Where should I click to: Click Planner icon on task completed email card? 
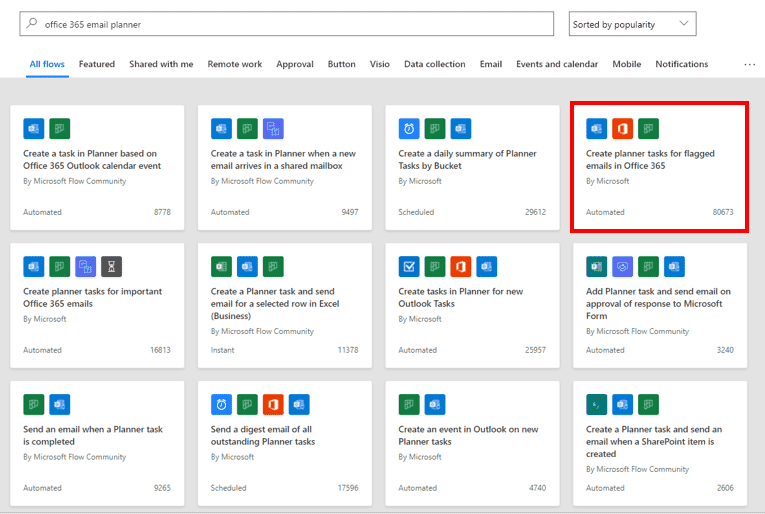[34, 404]
